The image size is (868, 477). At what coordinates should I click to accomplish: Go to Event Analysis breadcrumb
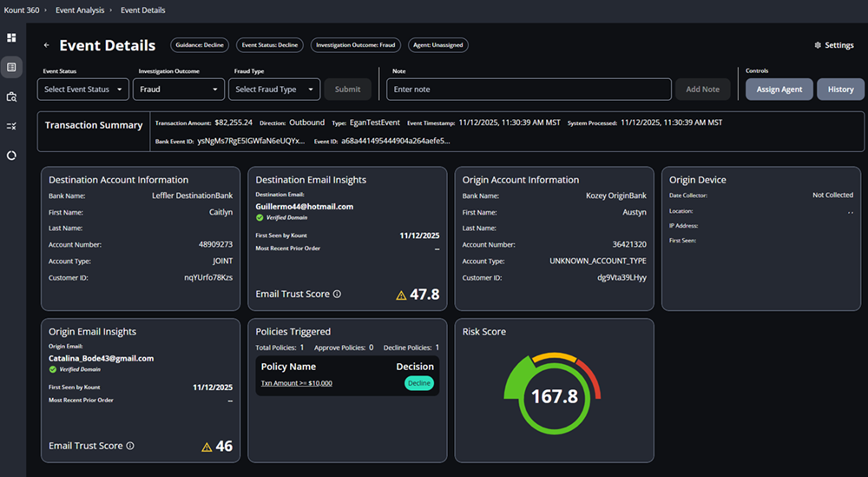click(x=80, y=10)
